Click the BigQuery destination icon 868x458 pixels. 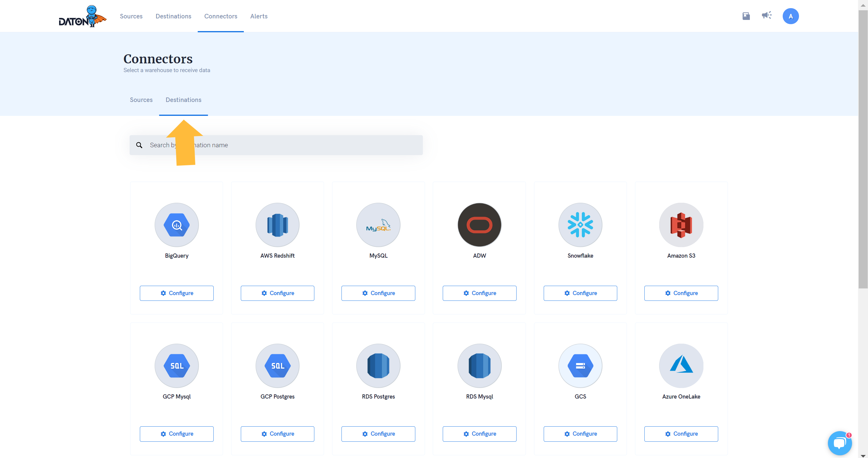(177, 224)
